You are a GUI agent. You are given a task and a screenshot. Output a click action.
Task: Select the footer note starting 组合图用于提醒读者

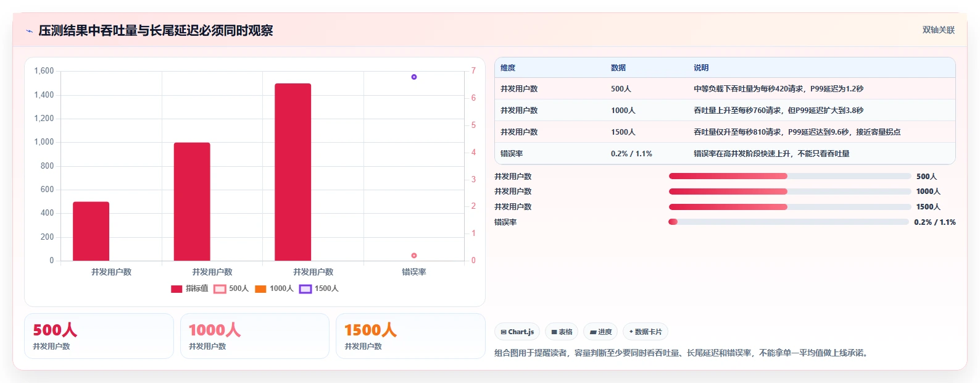(x=683, y=353)
